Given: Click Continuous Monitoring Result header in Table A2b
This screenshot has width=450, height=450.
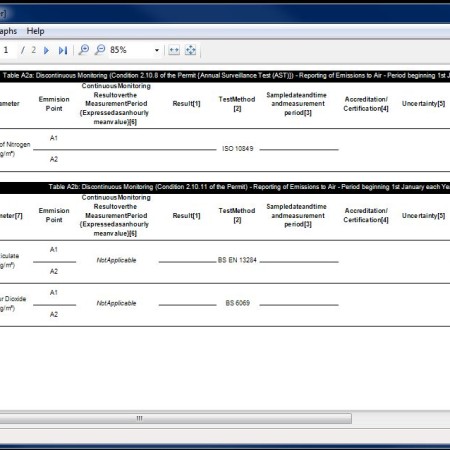Looking at the screenshot, I should pyautogui.click(x=115, y=215).
